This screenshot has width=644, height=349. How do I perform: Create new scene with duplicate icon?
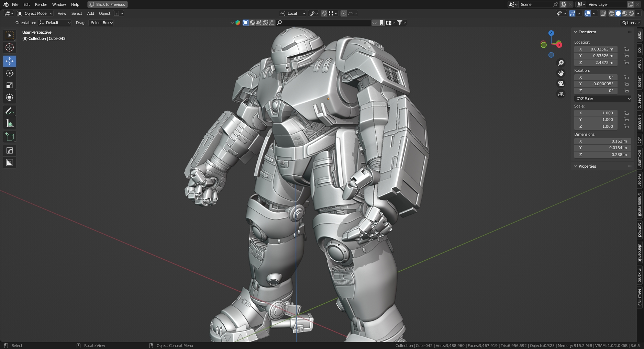[563, 4]
